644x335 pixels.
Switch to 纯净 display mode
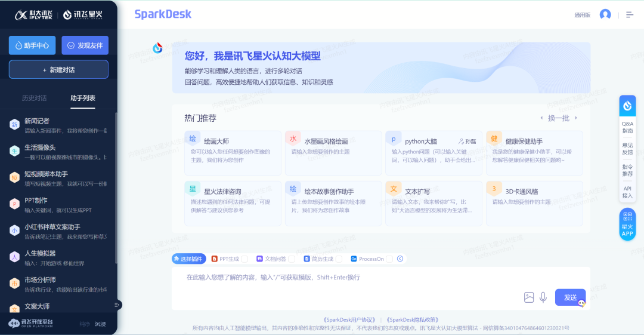click(x=85, y=324)
